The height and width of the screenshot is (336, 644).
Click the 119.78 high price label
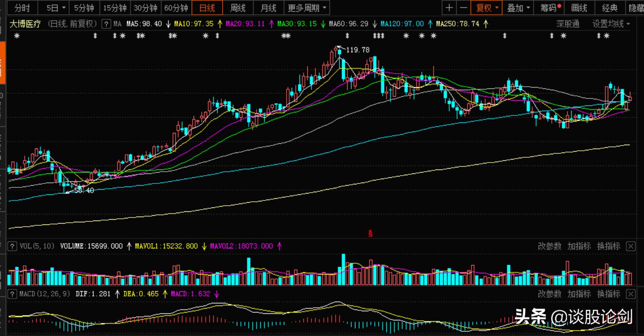click(357, 50)
